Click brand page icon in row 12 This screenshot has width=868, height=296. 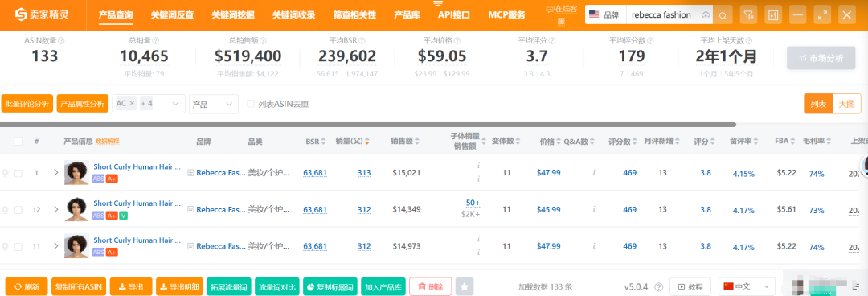191,209
